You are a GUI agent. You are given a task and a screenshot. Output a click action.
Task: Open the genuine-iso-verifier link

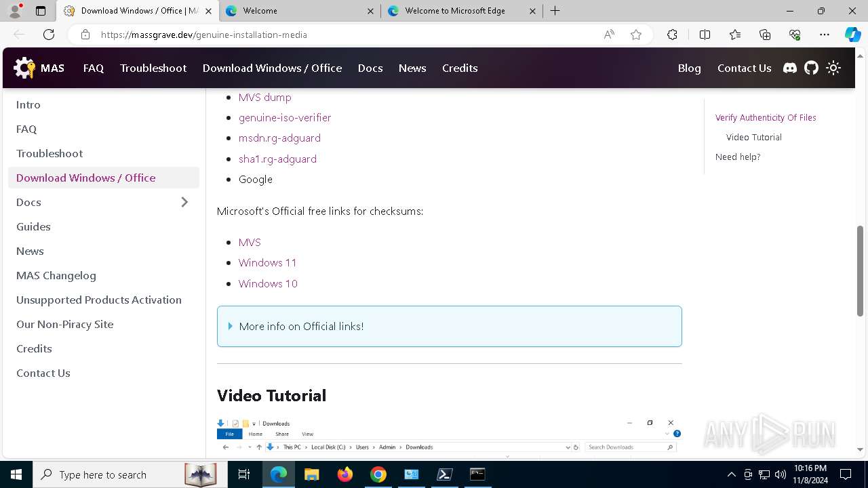285,117
